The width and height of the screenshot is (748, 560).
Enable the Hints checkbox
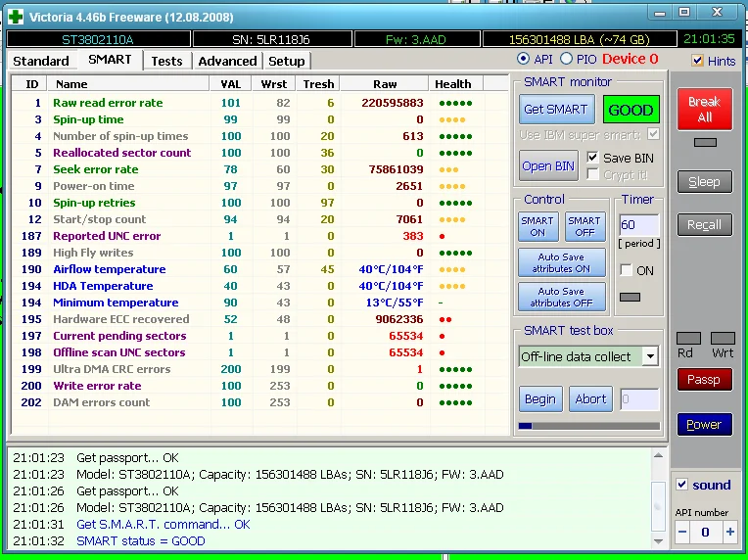[697, 61]
